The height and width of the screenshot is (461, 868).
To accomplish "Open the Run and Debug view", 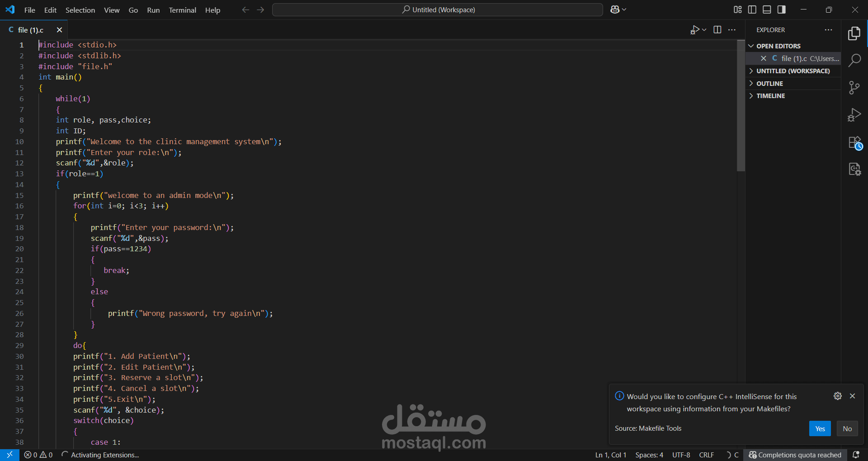I will (x=854, y=115).
